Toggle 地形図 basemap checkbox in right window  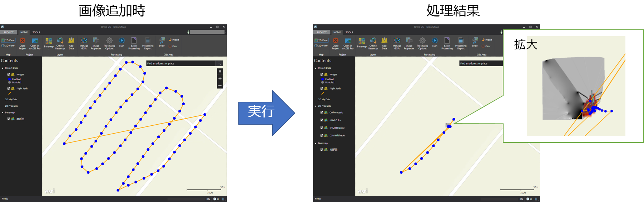[322, 150]
